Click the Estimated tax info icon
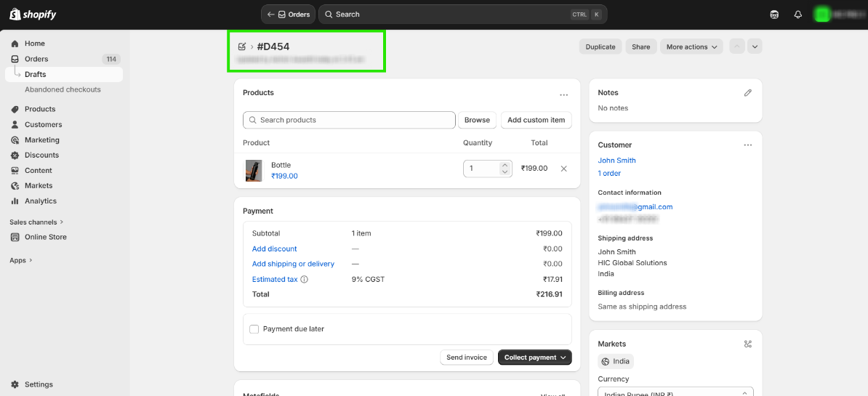Viewport: 868px width, 396px height. (x=305, y=280)
